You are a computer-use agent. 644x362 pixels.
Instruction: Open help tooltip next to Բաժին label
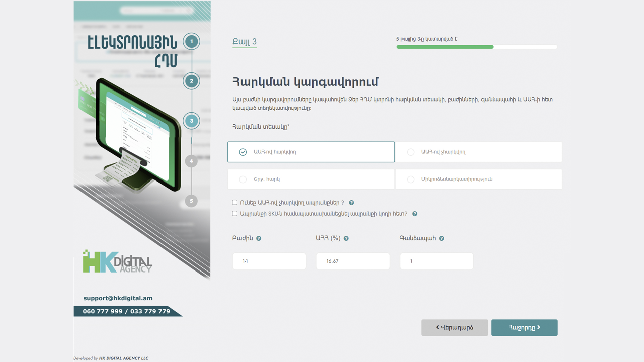(x=259, y=239)
